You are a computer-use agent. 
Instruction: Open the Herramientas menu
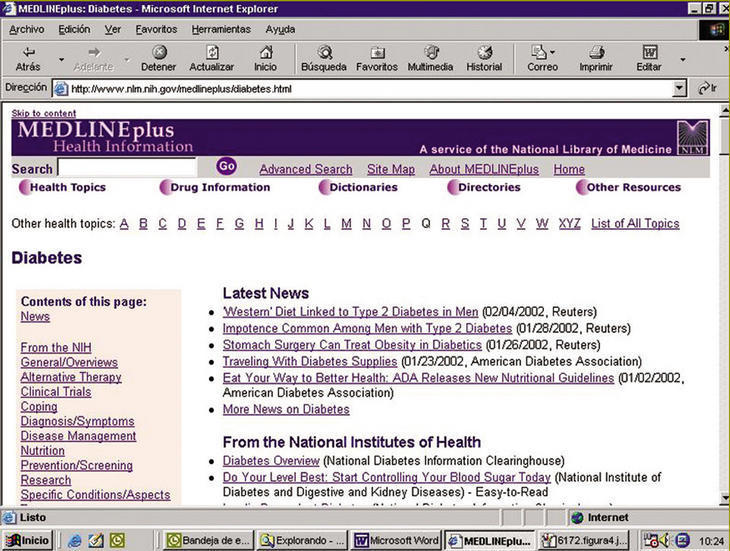tap(220, 29)
